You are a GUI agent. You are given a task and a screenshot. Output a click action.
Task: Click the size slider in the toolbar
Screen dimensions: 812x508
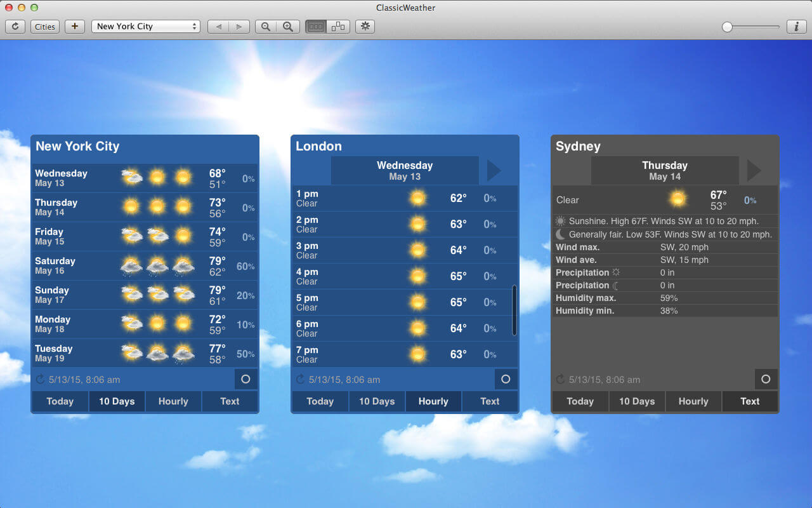click(750, 27)
